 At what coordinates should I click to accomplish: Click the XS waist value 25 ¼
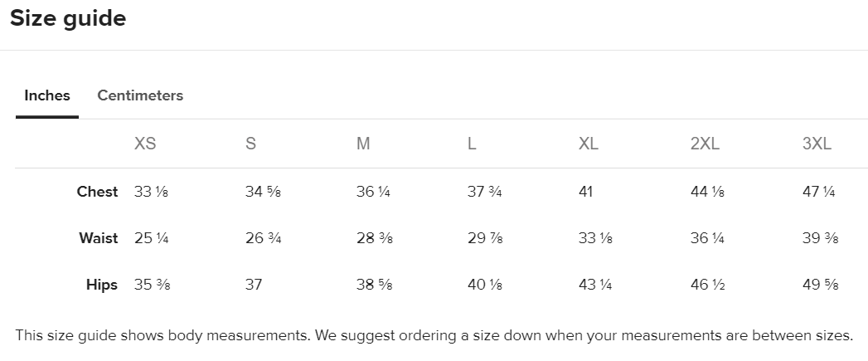(152, 238)
